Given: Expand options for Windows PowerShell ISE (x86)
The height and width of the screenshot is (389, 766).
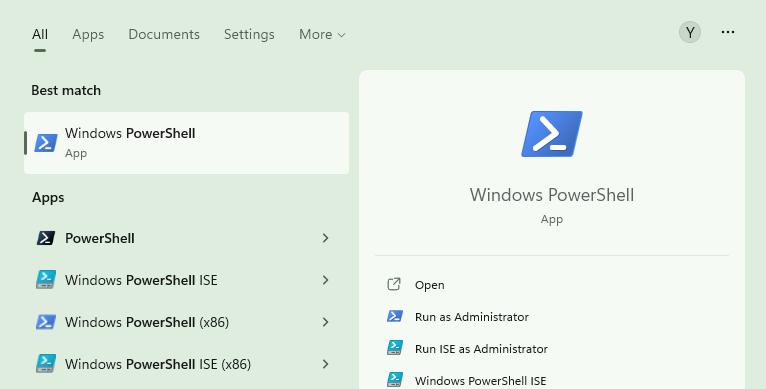Looking at the screenshot, I should coord(325,364).
